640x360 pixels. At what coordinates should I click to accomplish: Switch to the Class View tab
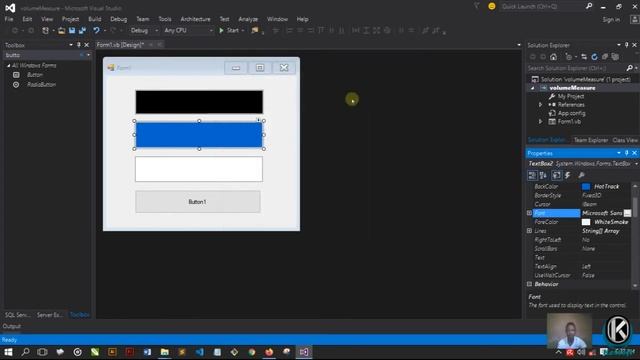coord(624,140)
